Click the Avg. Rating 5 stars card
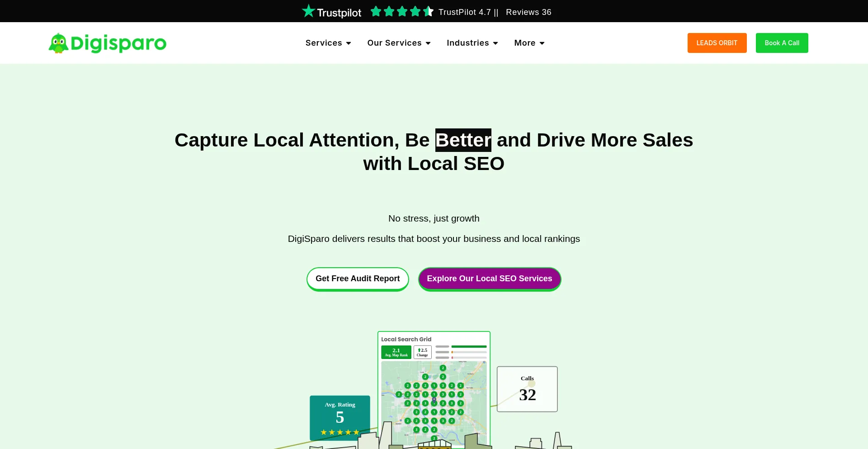Screen dimensions: 868x449 coord(340,417)
